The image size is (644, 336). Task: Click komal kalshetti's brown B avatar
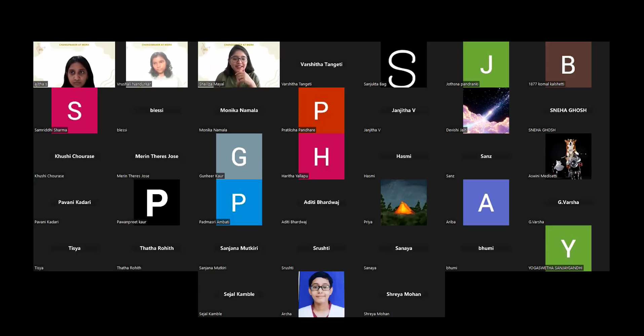click(x=568, y=65)
